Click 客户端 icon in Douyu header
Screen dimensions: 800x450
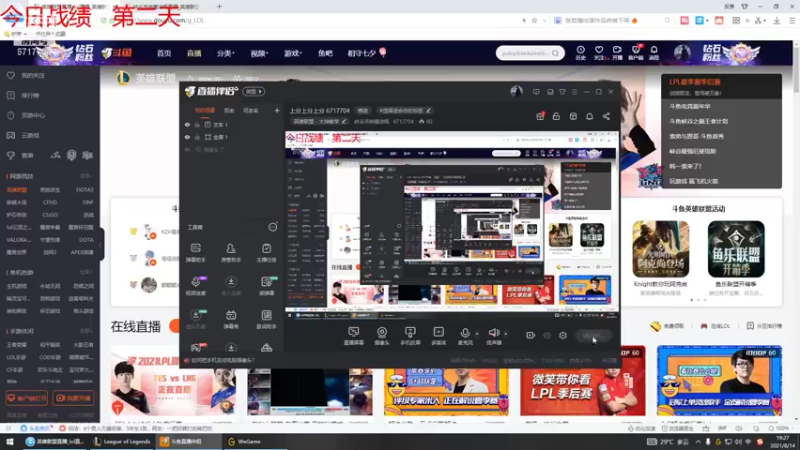(x=636, y=53)
